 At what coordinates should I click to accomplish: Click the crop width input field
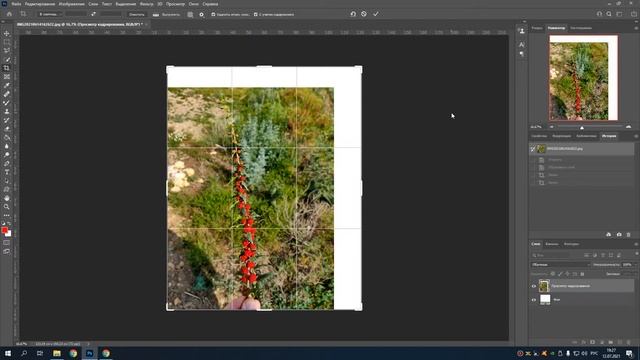coord(76,14)
